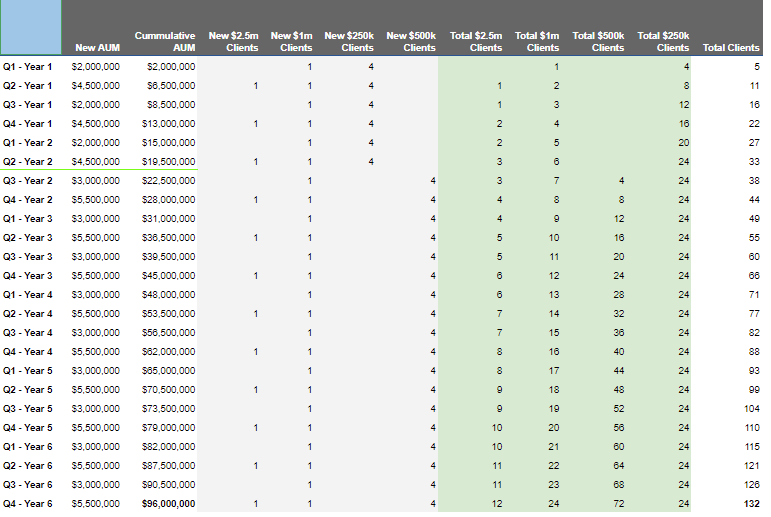Click Total $500k Clients value 36
The height and width of the screenshot is (517, 771).
tap(619, 333)
